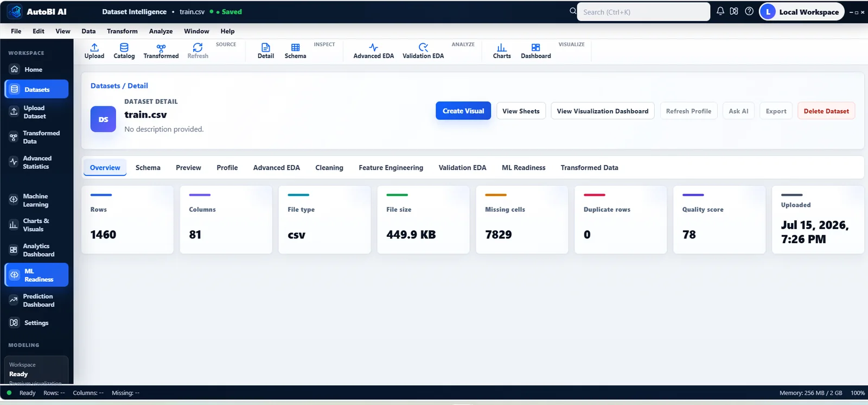Viewport: 868px width, 405px height.
Task: Switch to the Schema tab
Action: 148,168
